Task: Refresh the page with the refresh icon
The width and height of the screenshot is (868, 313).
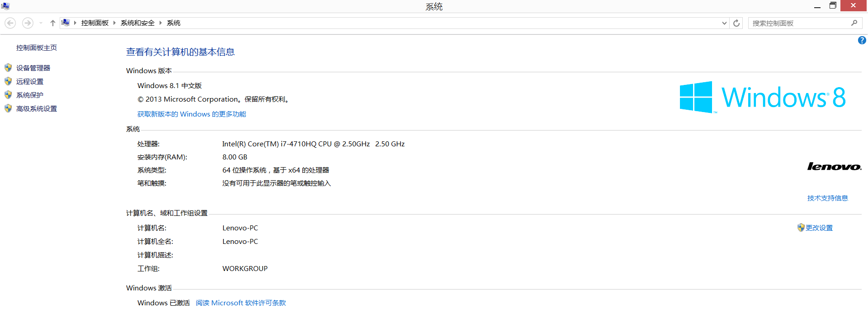Action: coord(736,23)
